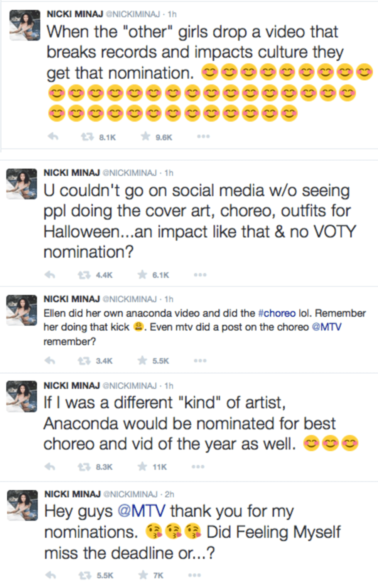
Task: Click @MTV in the Feeling Myself tweet
Action: 142,511
